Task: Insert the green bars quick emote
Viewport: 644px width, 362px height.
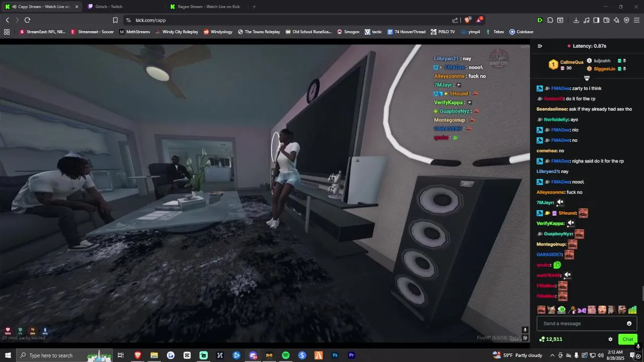Action: (x=632, y=310)
